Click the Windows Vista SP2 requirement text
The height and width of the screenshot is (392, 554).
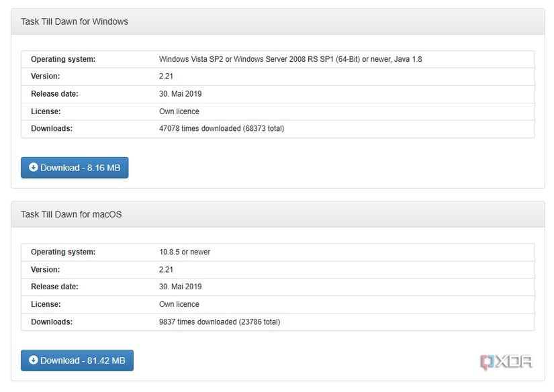point(290,59)
